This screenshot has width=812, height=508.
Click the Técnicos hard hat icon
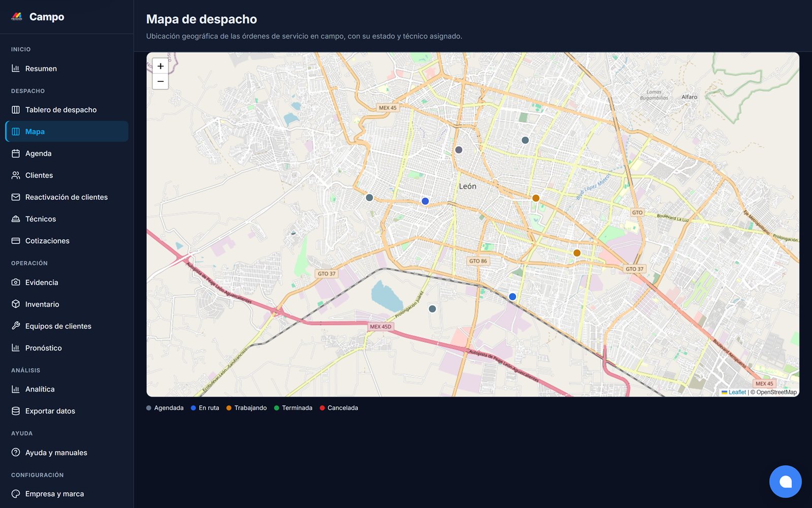16,219
